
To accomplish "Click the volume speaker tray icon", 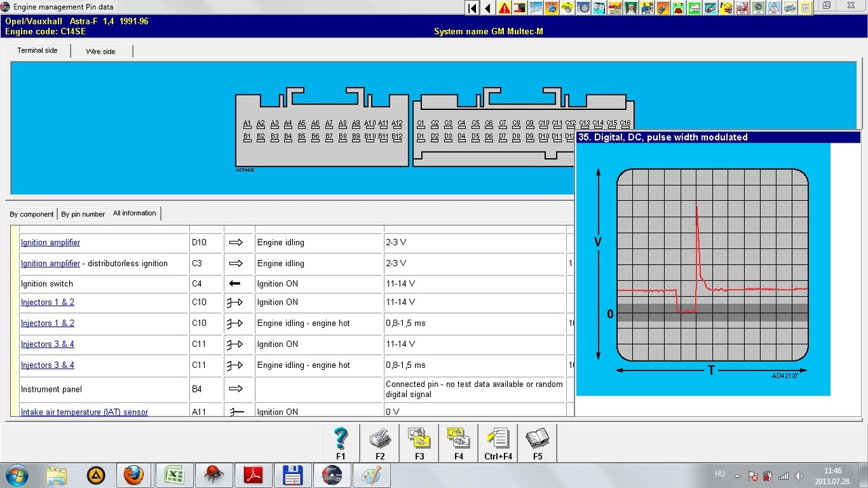I will click(799, 476).
